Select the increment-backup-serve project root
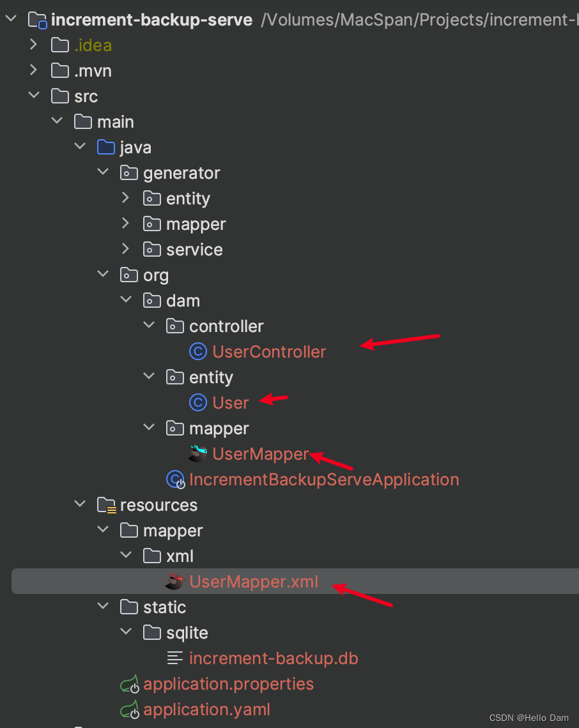This screenshot has width=579, height=728. click(x=151, y=20)
